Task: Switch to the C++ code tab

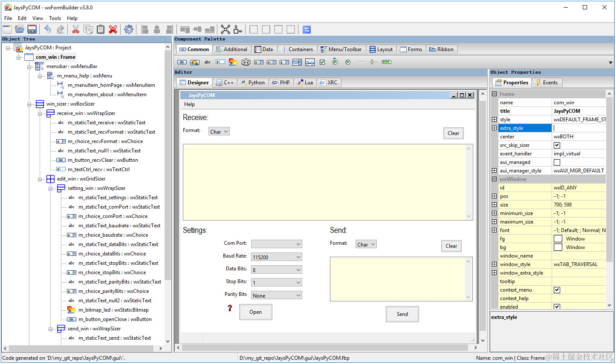Action: tap(225, 83)
